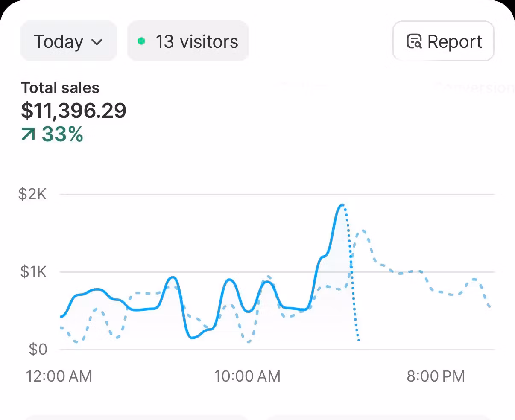The image size is (515, 420).
Task: Click the chevron arrow next to Today
Action: point(97,42)
